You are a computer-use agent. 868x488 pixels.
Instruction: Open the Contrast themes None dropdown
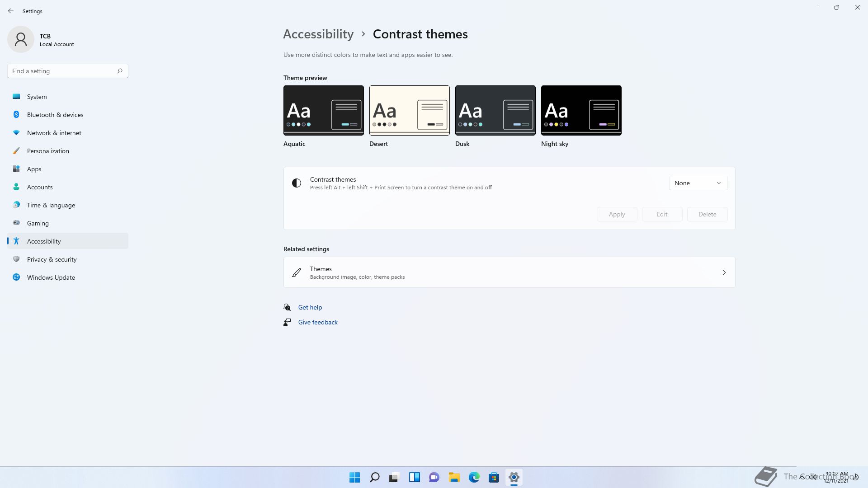tap(698, 183)
